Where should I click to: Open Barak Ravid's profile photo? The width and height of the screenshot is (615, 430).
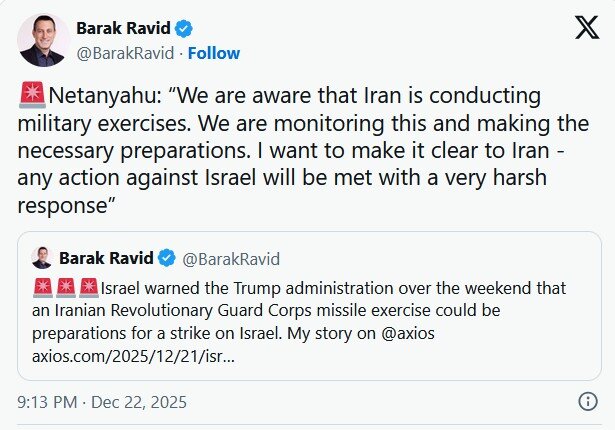(x=44, y=40)
